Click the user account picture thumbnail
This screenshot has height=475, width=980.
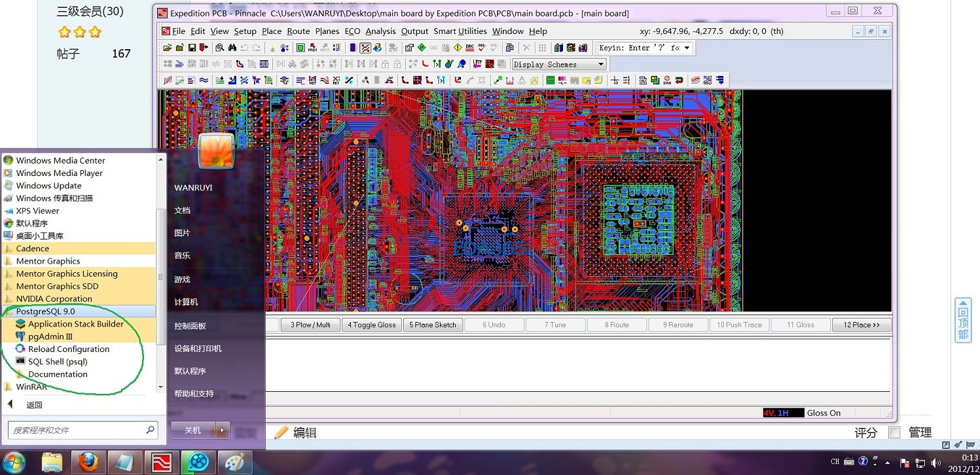215,152
